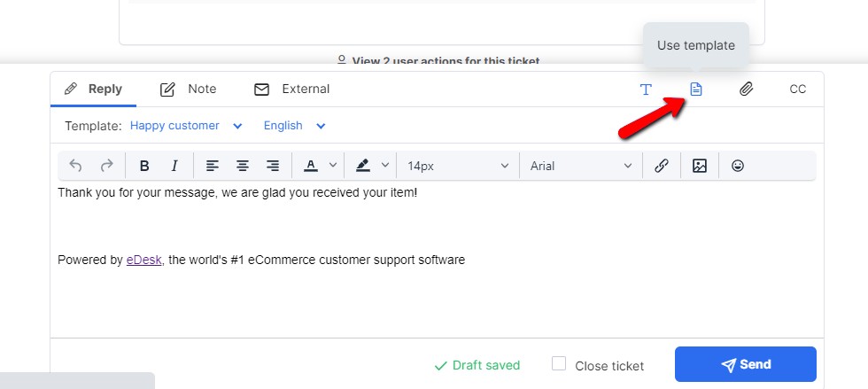Click the redo arrow in editor toolbar

(106, 165)
